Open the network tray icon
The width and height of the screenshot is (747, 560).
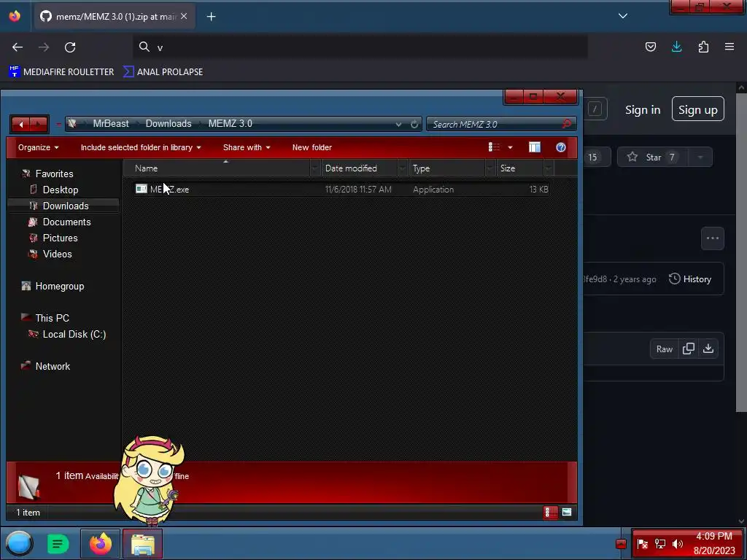pos(659,544)
